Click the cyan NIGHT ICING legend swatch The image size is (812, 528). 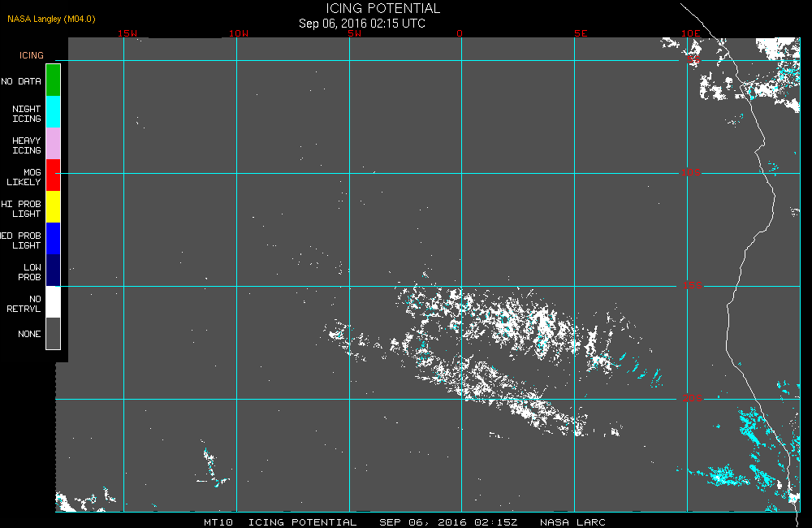(x=54, y=112)
